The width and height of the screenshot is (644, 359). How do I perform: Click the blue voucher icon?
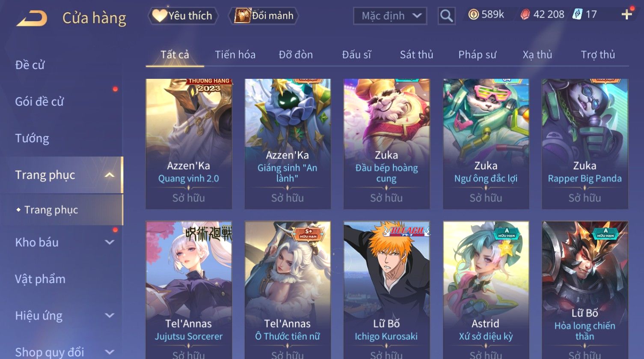point(578,14)
